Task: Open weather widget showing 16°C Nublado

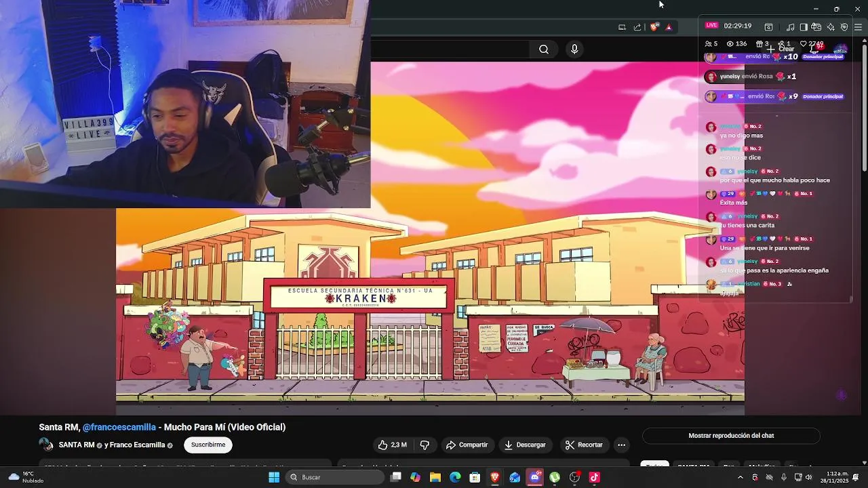Action: coord(25,477)
